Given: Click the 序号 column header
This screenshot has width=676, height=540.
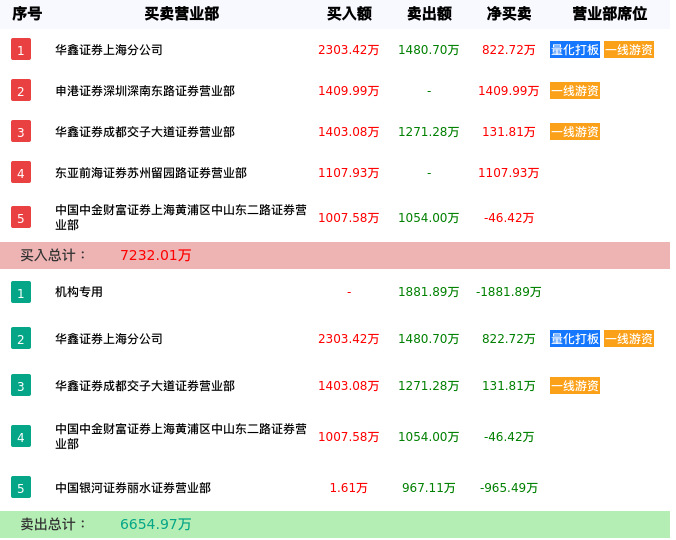Looking at the screenshot, I should tap(27, 14).
